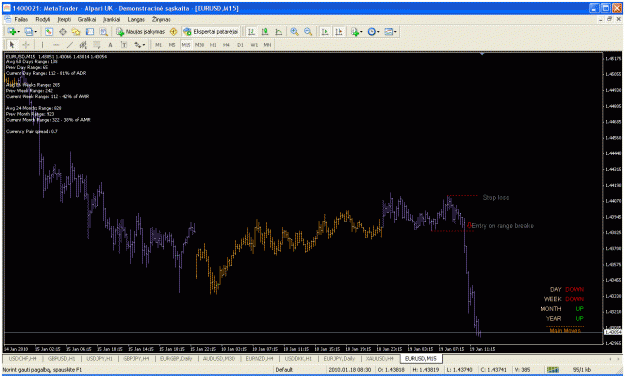Viewport: 625px width, 376px height.
Task: Toggle Auto Scroll of the chart
Action: pos(325,31)
